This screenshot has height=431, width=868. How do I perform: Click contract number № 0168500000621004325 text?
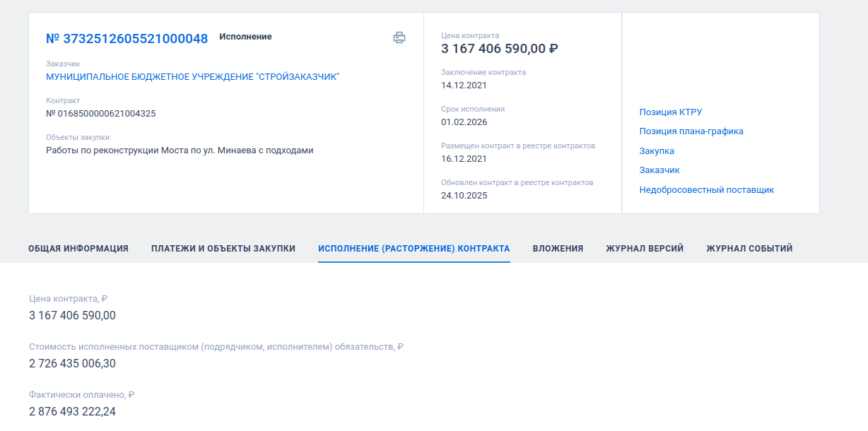[101, 113]
